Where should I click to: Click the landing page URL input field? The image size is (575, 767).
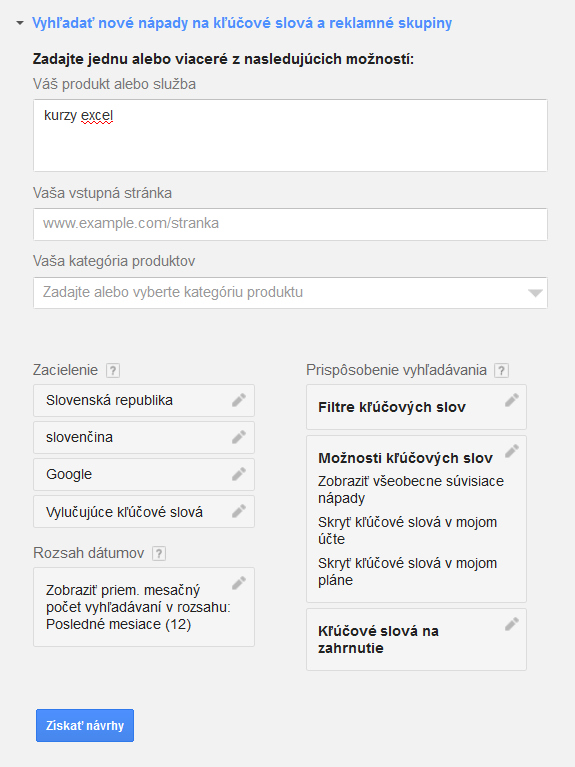(290, 225)
